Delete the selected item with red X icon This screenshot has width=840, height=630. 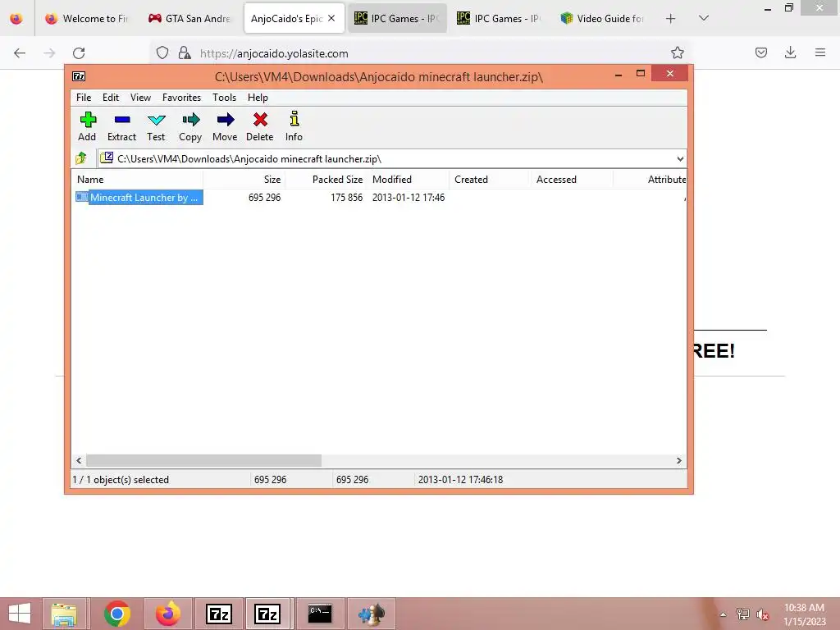(260, 127)
